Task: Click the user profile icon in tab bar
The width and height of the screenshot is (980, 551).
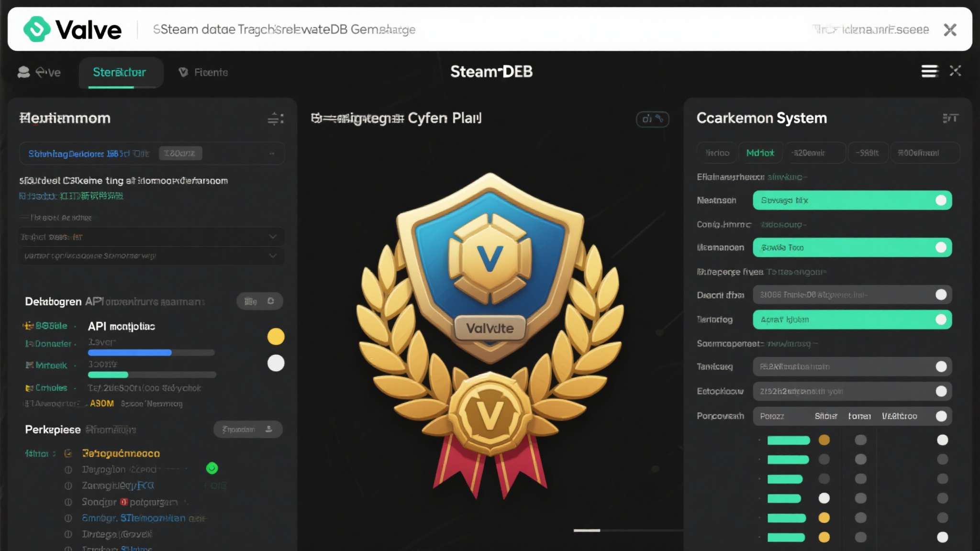Action: 23,72
